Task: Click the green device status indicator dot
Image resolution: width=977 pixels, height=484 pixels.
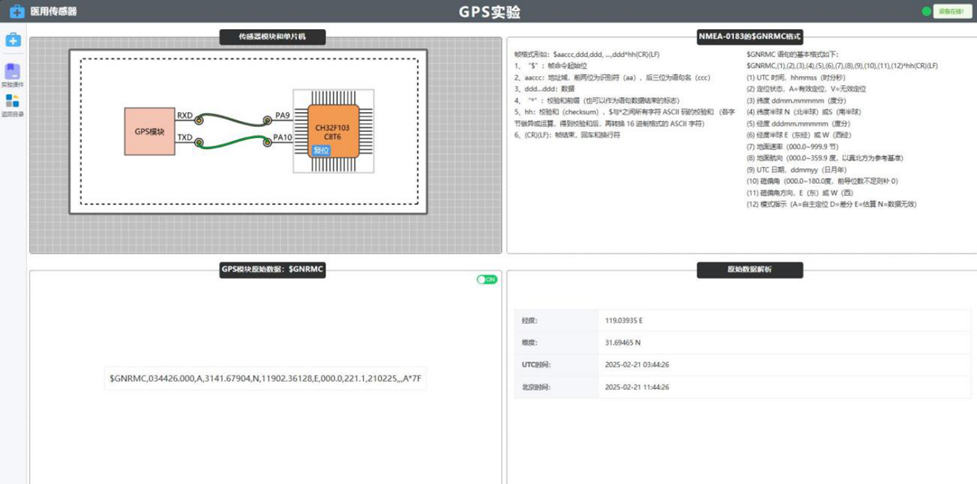Action: [926, 12]
